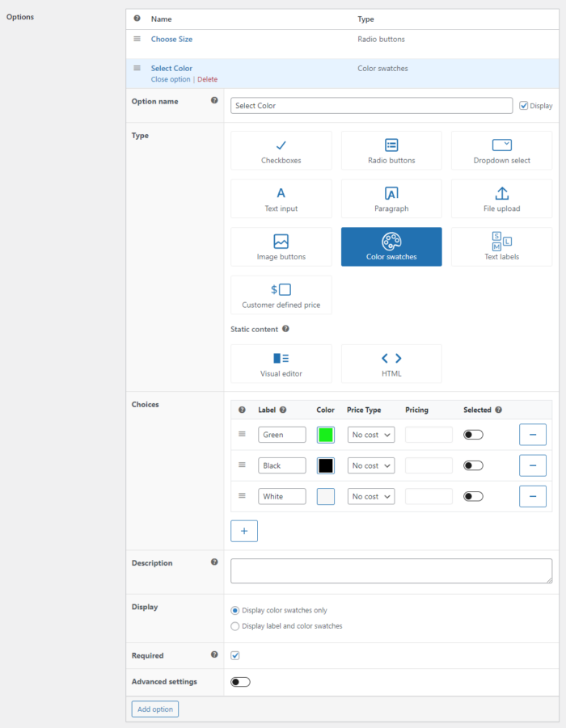Click help icon next to Description
This screenshot has height=728, width=566.
[x=214, y=562]
